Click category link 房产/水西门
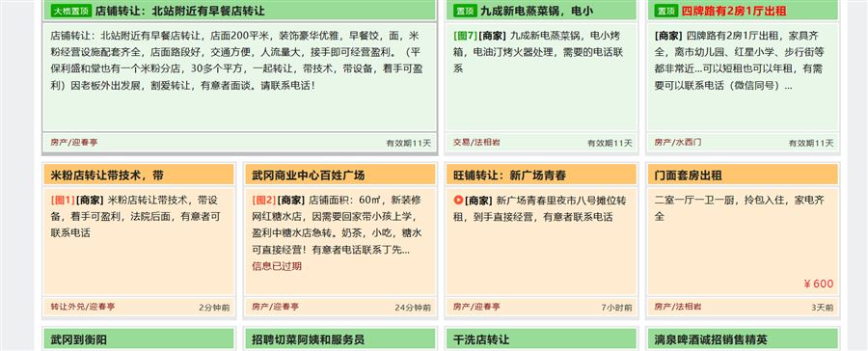 [678, 143]
